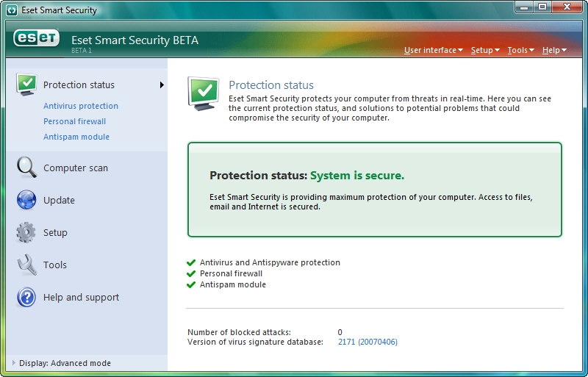Open Antivirus protection sidebar link
The height and width of the screenshot is (377, 588).
(x=81, y=106)
